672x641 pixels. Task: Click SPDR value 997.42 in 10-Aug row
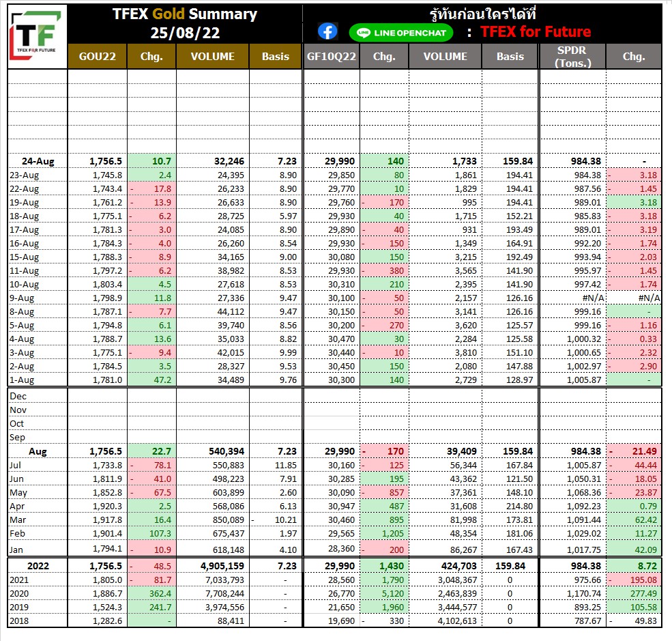click(587, 284)
